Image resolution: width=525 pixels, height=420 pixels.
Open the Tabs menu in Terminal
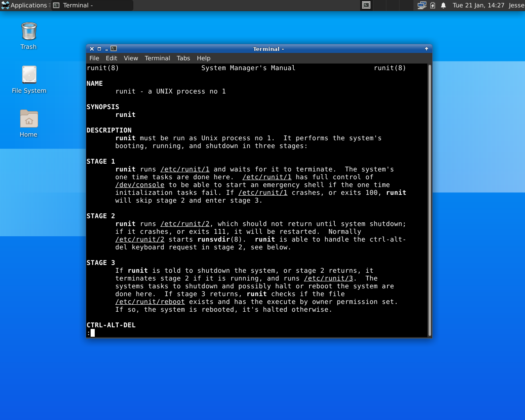tap(183, 58)
